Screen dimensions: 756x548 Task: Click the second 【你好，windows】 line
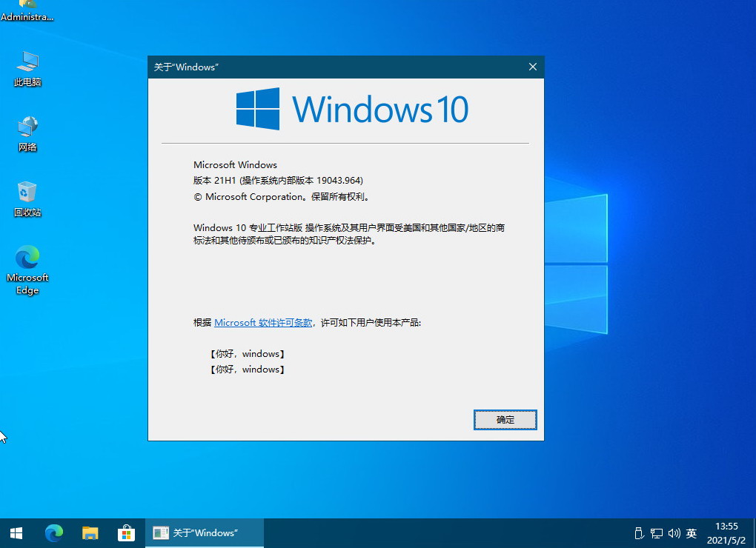(247, 370)
